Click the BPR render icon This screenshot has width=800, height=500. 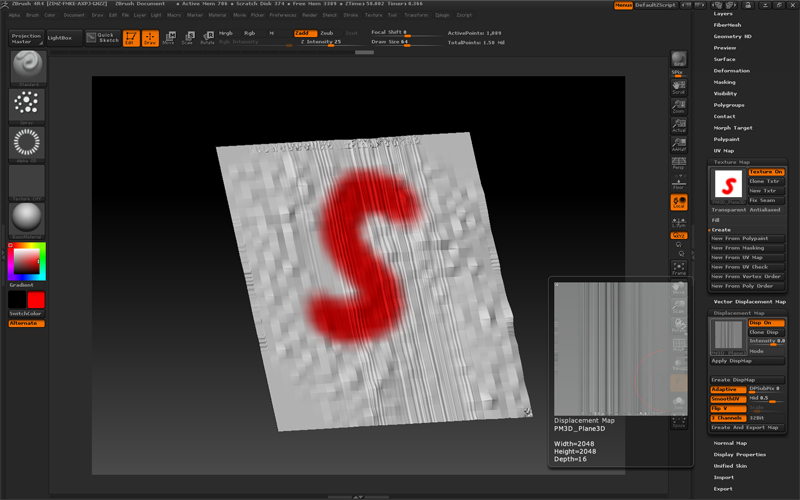(679, 60)
